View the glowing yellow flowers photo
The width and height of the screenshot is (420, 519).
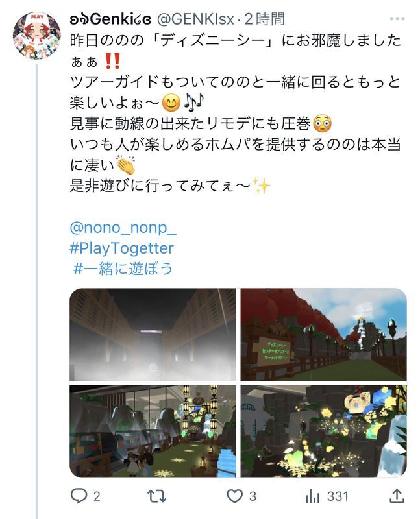(x=324, y=431)
